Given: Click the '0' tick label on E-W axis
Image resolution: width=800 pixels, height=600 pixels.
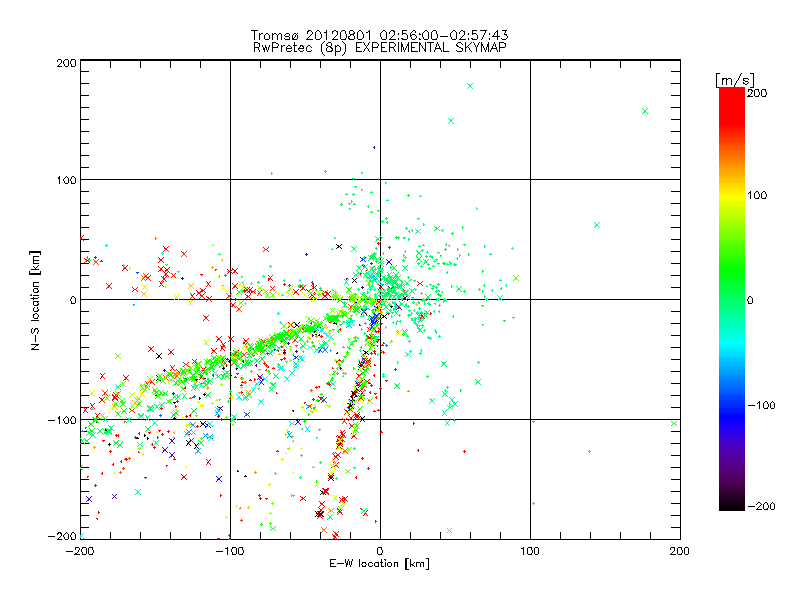Looking at the screenshot, I should (380, 551).
